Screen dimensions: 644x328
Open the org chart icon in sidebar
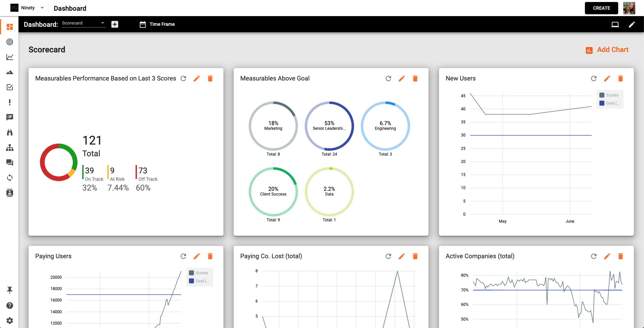[10, 148]
